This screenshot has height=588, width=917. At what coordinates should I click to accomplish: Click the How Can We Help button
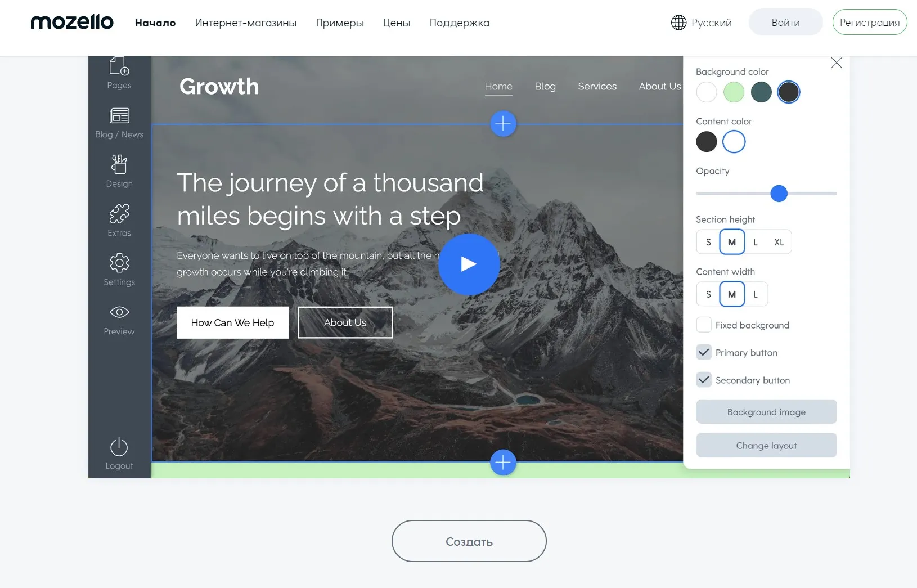[232, 322]
